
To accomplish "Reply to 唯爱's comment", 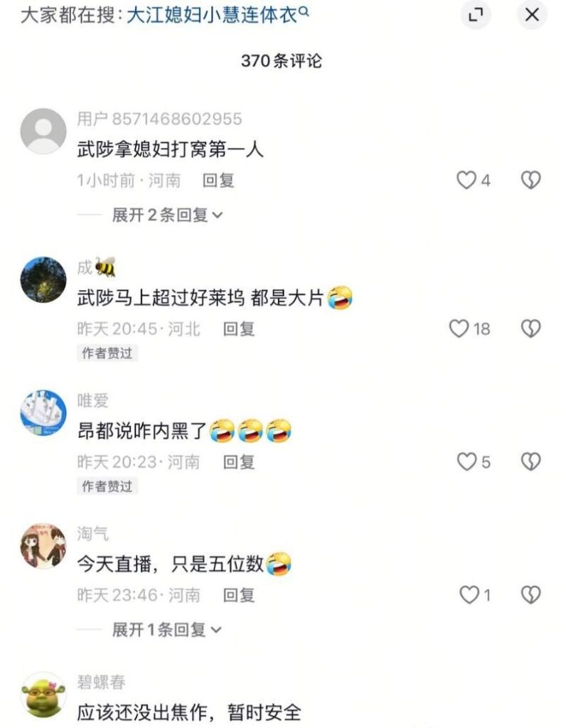I will 239,462.
